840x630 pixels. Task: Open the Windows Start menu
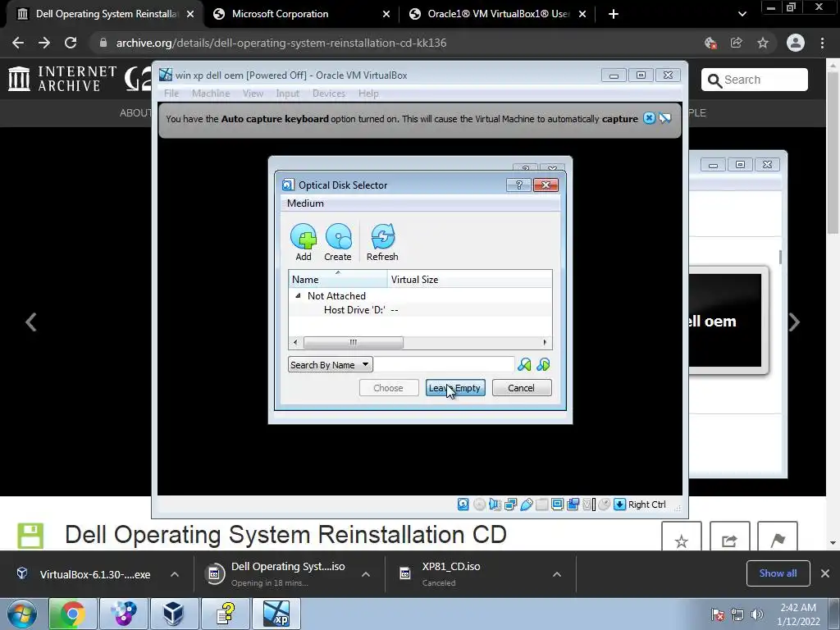(22, 614)
